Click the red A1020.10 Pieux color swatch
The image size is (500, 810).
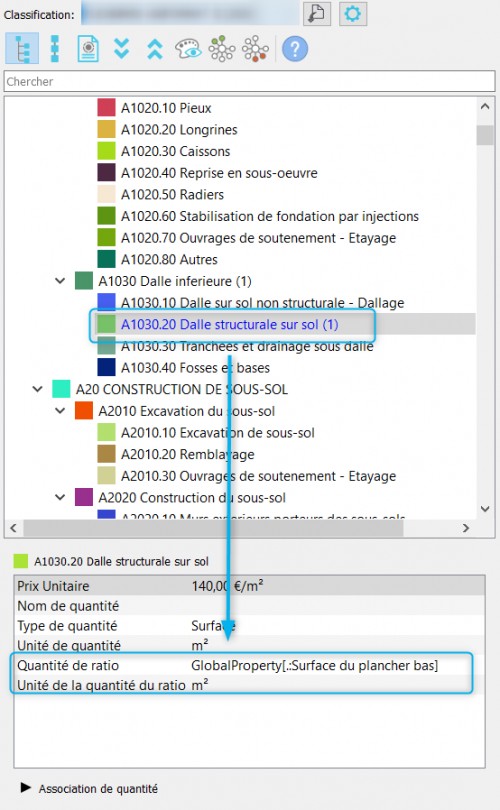tap(106, 107)
